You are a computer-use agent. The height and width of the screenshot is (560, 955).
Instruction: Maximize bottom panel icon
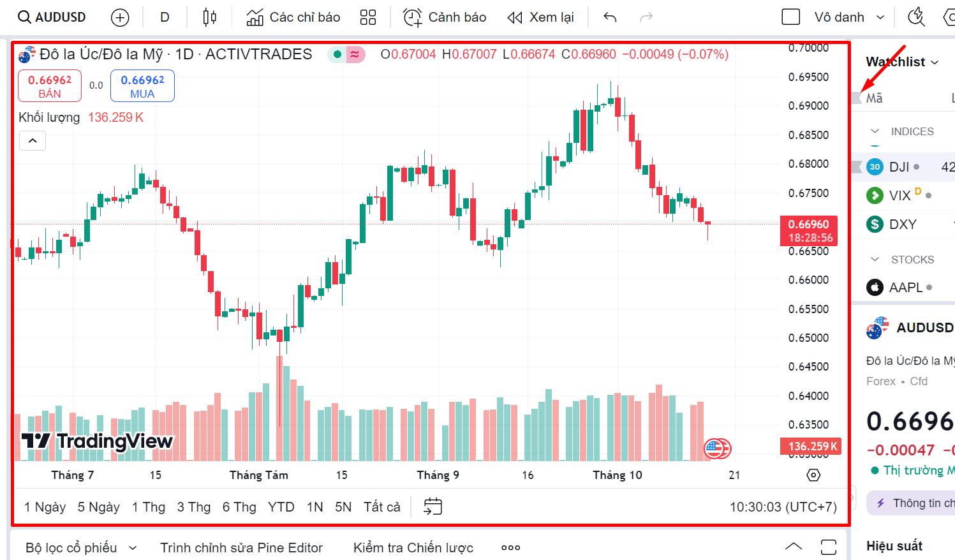(829, 547)
